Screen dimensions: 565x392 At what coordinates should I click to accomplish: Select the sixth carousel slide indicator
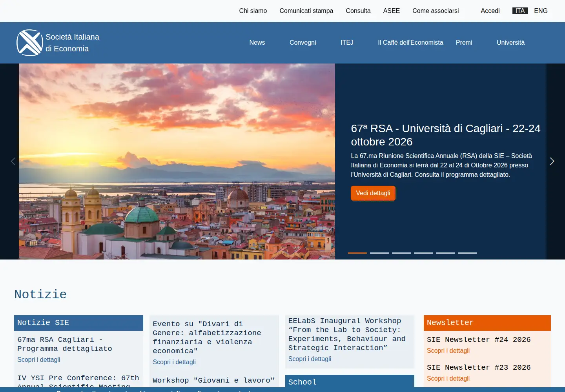pos(467,253)
